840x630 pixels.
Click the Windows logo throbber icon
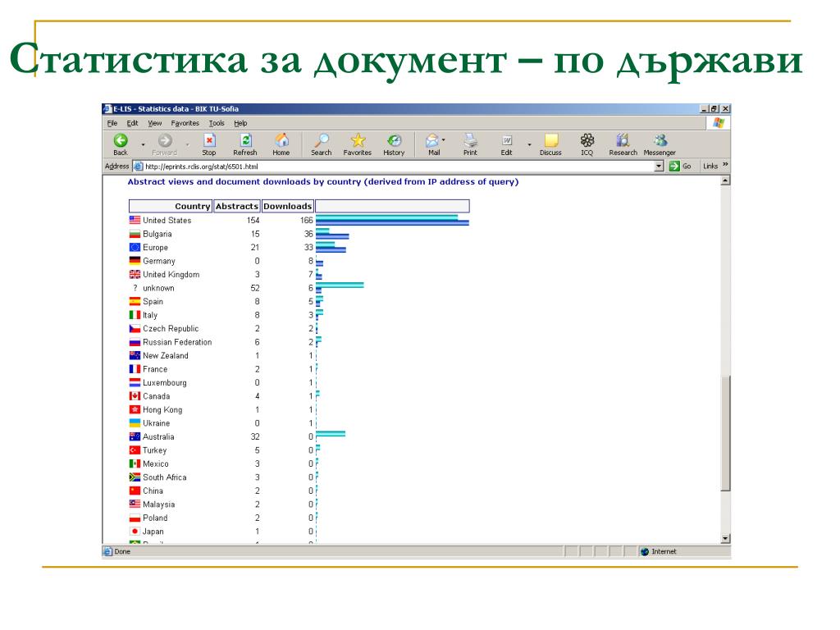click(x=719, y=123)
